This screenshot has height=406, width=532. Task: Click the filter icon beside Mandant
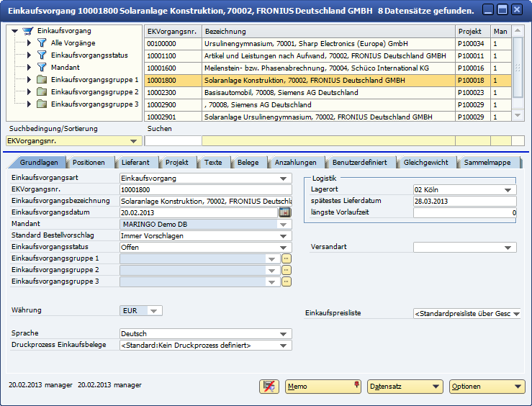41,68
